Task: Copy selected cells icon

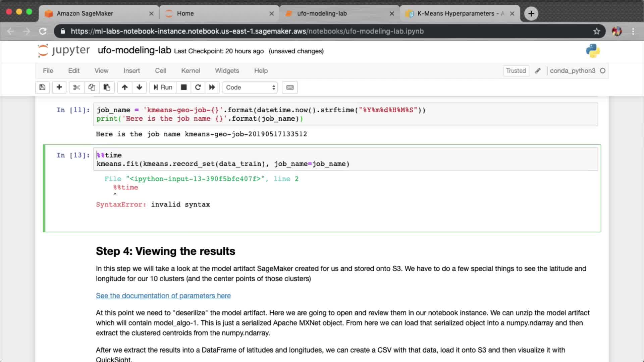Action: (92, 87)
